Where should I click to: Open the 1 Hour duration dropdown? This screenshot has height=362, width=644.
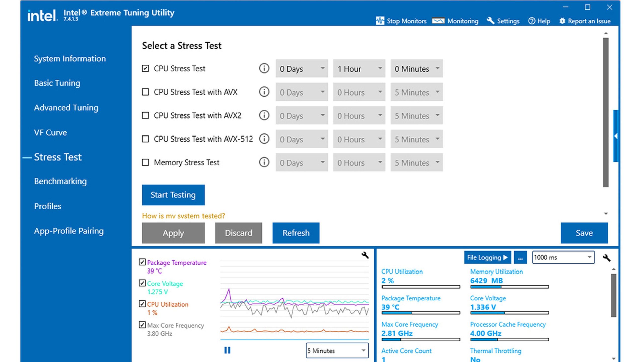click(359, 69)
